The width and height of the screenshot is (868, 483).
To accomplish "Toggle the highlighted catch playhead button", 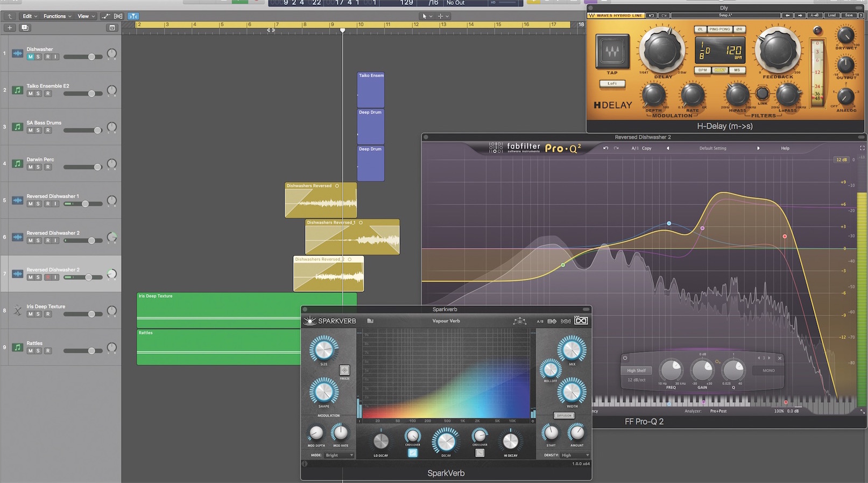I will (133, 16).
